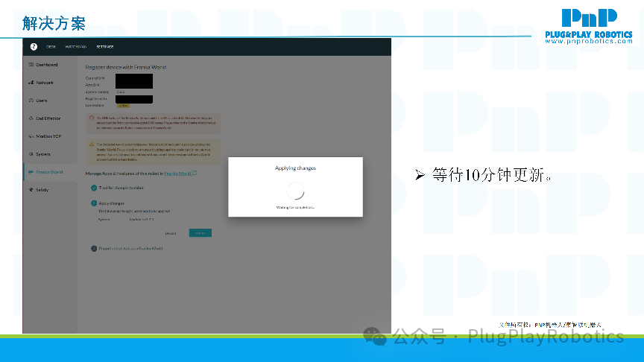Click the End Effector icon in the sidebar

coord(31,118)
